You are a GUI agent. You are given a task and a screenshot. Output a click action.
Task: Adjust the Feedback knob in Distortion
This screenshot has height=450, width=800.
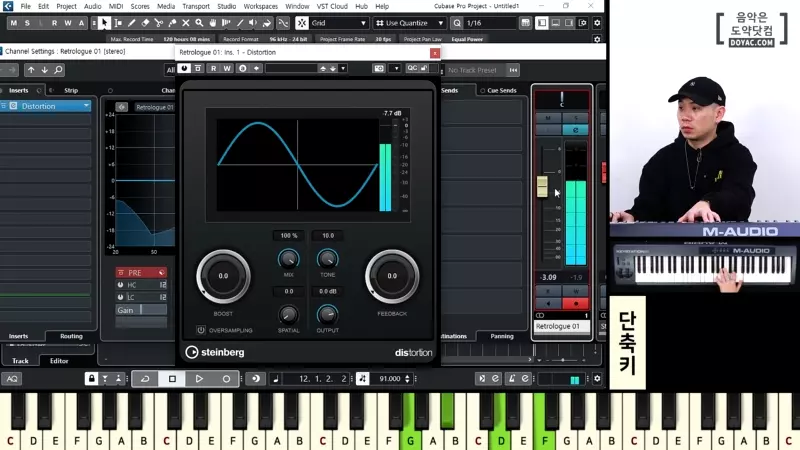point(392,276)
